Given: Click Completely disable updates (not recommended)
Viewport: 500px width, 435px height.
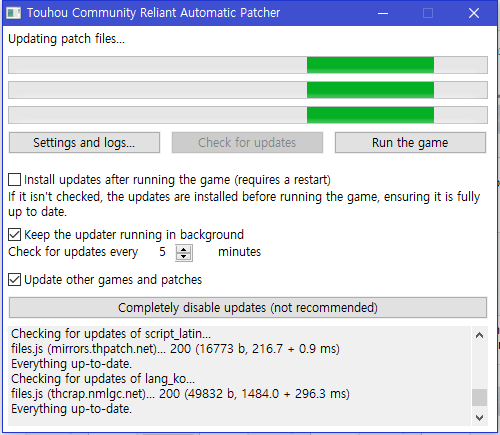Looking at the screenshot, I should point(248,307).
